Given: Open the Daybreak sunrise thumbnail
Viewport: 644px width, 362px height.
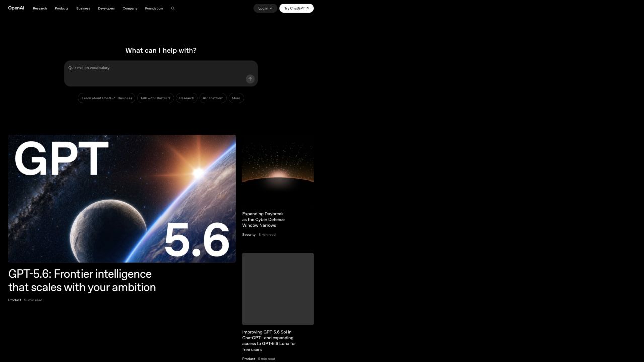Looking at the screenshot, I should [x=278, y=170].
